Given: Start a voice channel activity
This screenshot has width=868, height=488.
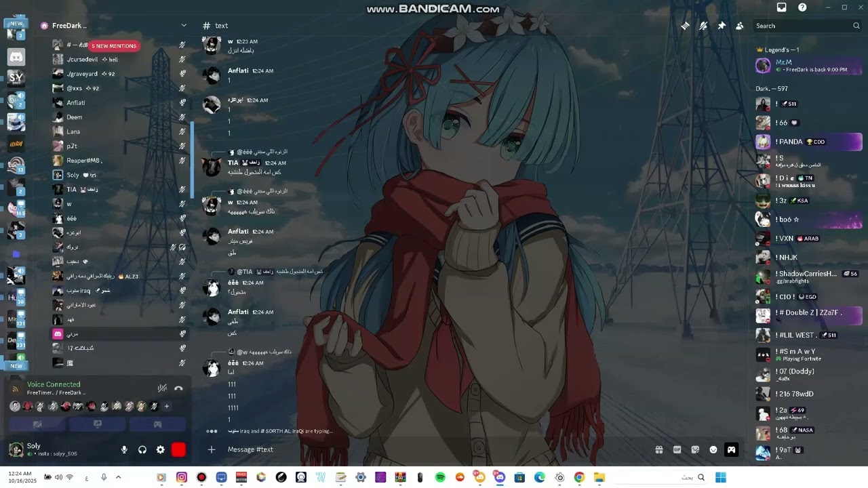Looking at the screenshot, I should click(157, 424).
